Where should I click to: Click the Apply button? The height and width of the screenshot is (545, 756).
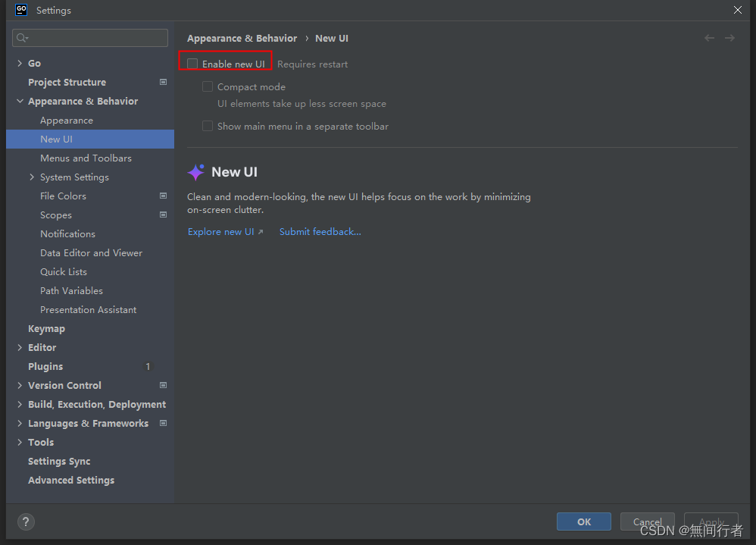(x=711, y=522)
